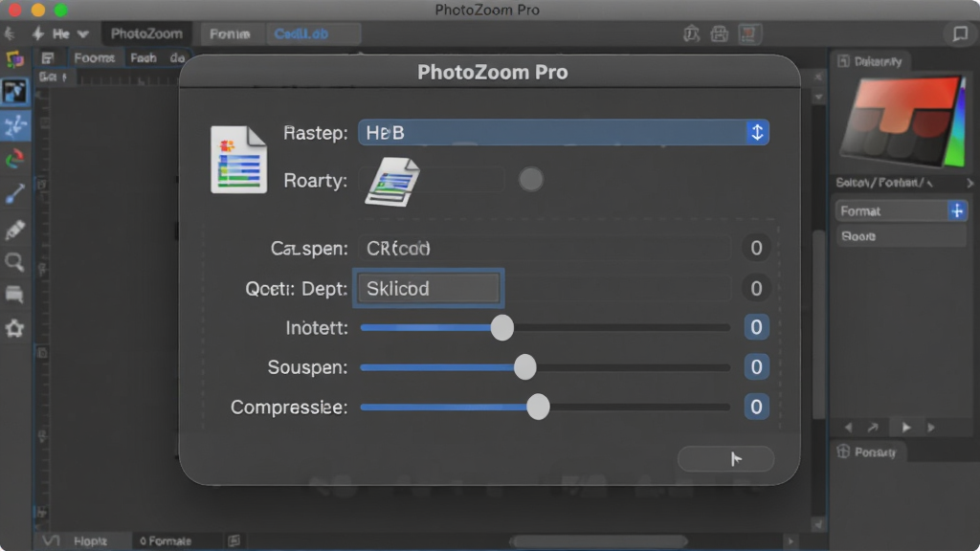Select the brush tool in left sidebar
Image resolution: width=980 pixels, height=551 pixels.
[15, 193]
